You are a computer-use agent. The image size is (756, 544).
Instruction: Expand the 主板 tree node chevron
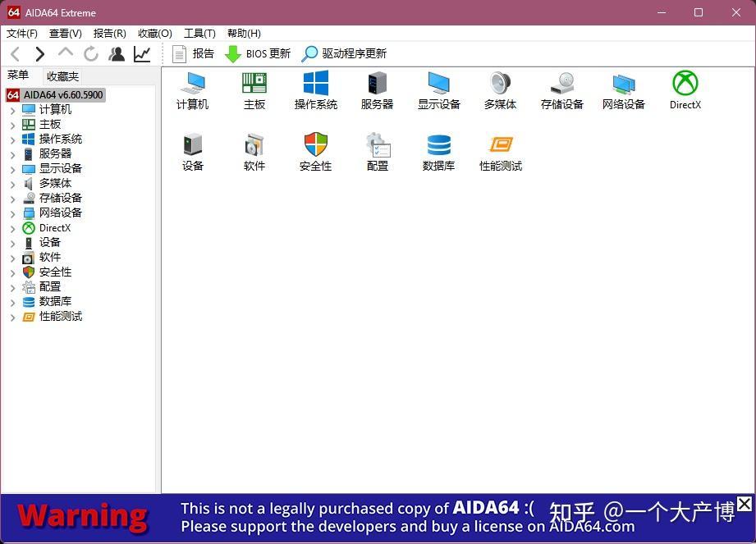pos(13,126)
